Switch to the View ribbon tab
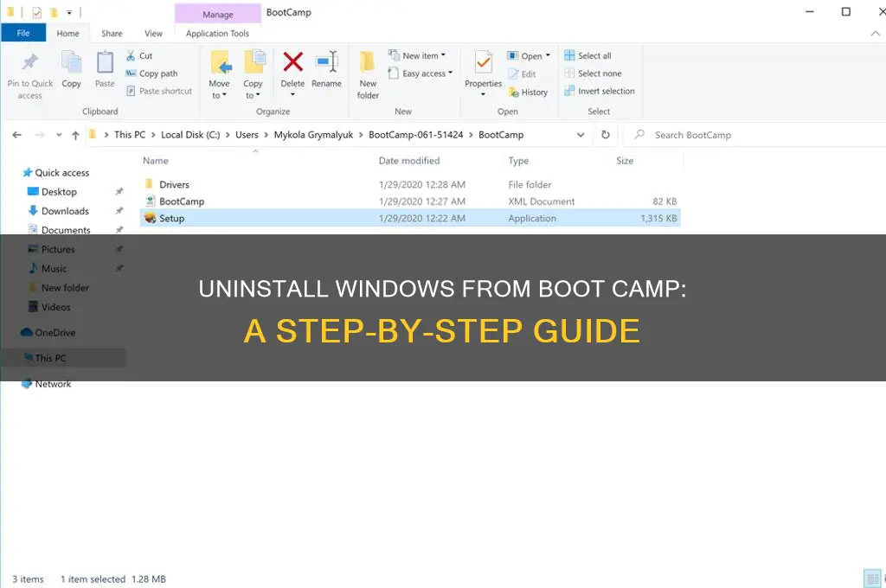 click(x=153, y=34)
